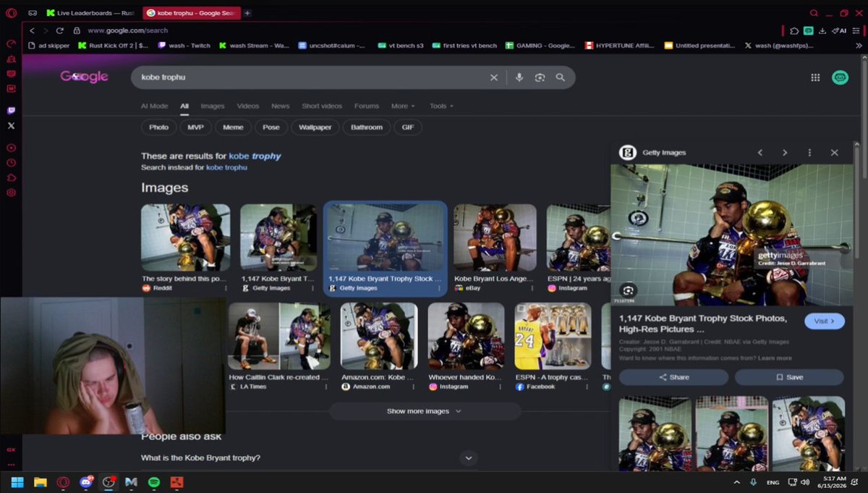Click the Google search input field
Viewport: 868px width, 493px height.
pyautogui.click(x=311, y=77)
